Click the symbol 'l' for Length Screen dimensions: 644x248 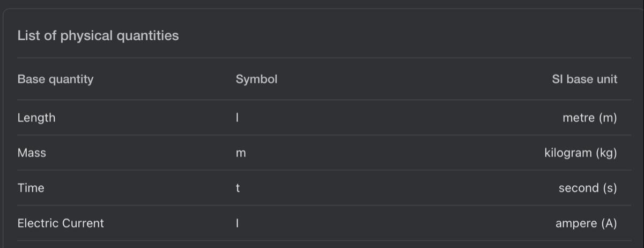[237, 118]
